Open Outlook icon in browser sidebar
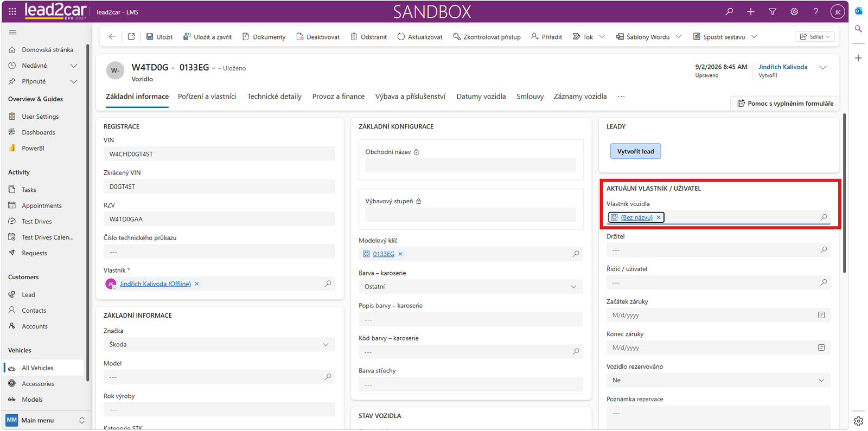 click(858, 11)
